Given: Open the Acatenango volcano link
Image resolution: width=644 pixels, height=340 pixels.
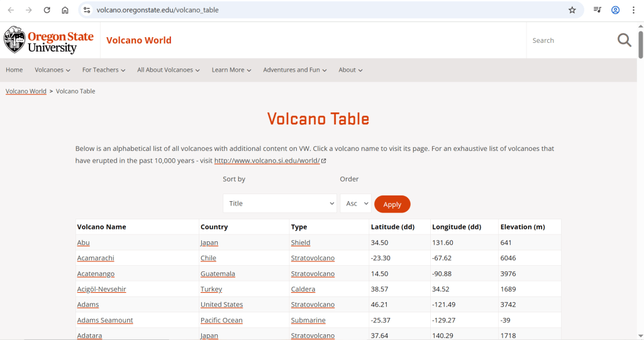Looking at the screenshot, I should [x=96, y=273].
